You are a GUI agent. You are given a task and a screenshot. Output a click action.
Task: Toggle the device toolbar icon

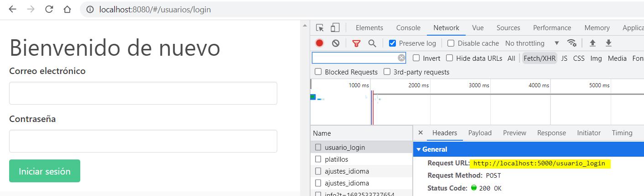pos(335,28)
